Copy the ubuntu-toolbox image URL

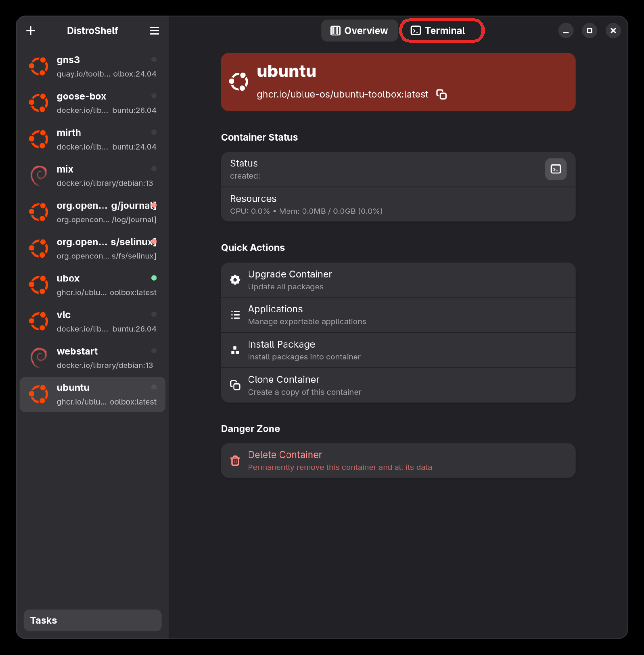[441, 94]
